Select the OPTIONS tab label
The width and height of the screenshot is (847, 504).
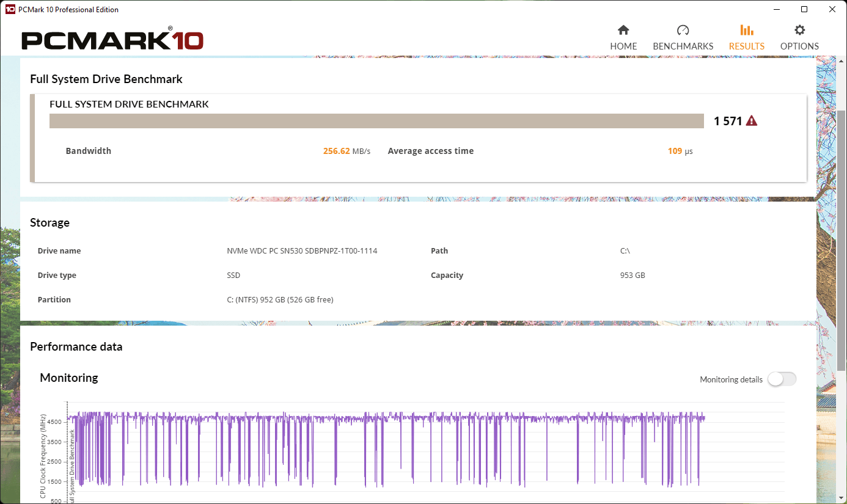click(x=799, y=46)
